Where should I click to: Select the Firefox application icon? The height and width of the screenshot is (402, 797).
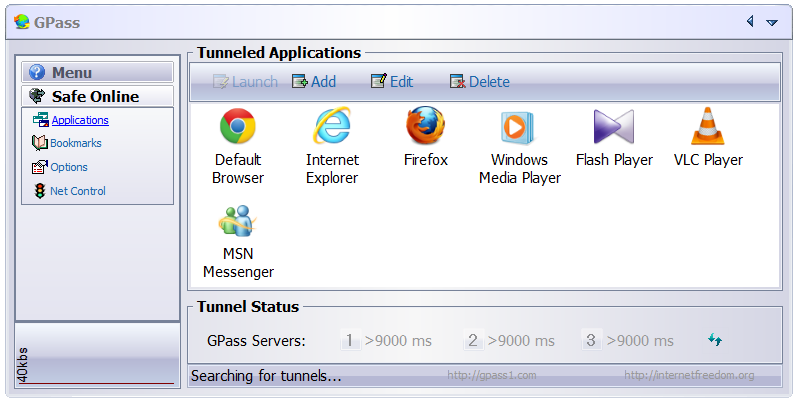[x=425, y=126]
